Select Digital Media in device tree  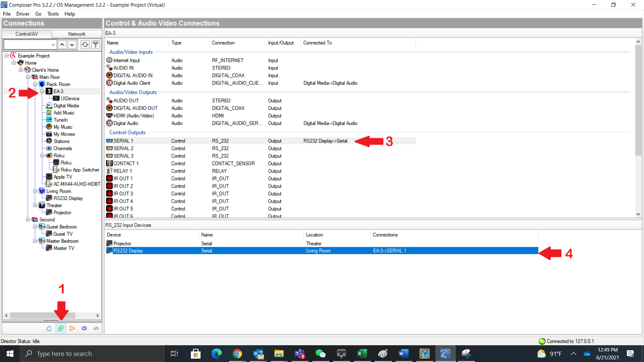(66, 106)
